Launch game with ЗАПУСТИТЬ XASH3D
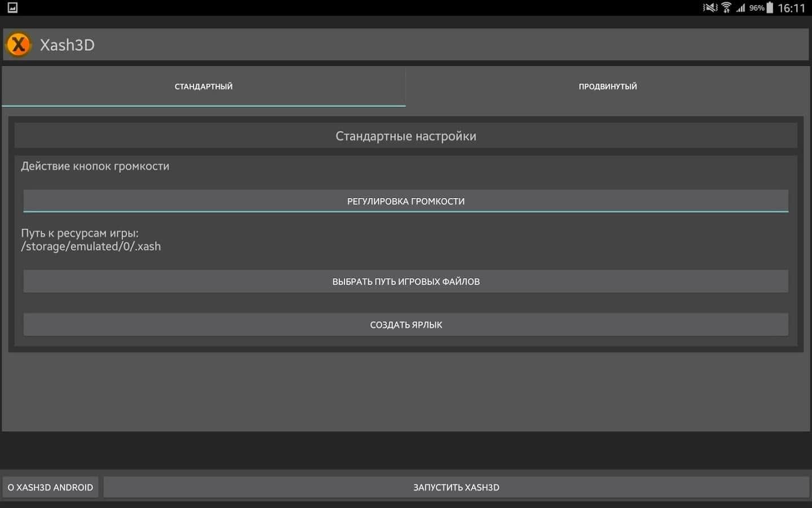Viewport: 812px width, 508px height. click(x=456, y=487)
